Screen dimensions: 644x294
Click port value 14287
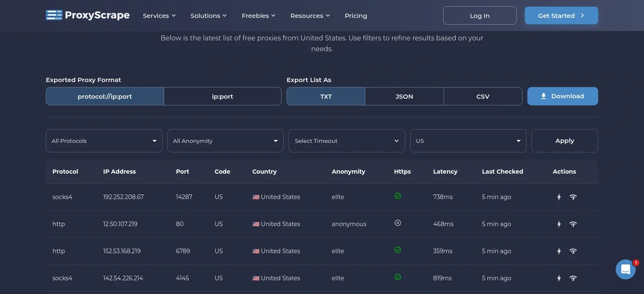184,197
